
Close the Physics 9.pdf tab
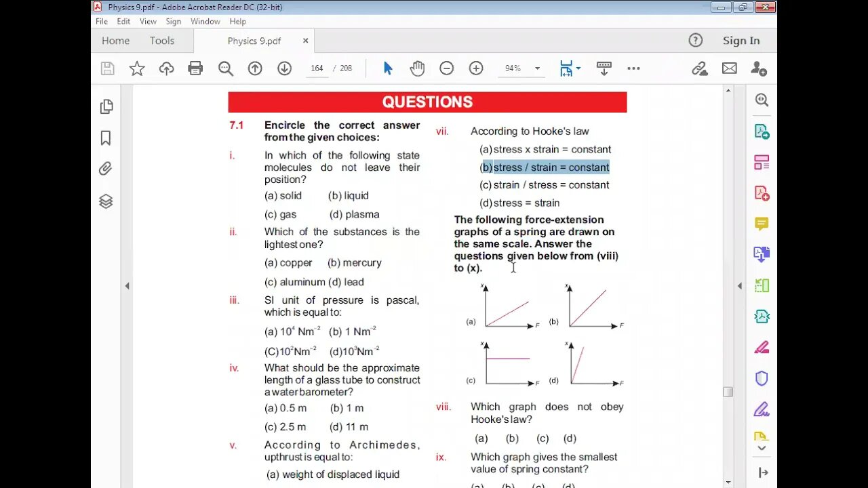[x=305, y=41]
